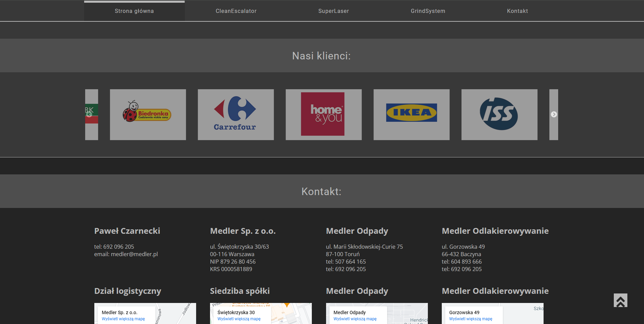
Task: Open the SuperLaser menu item
Action: [334, 11]
